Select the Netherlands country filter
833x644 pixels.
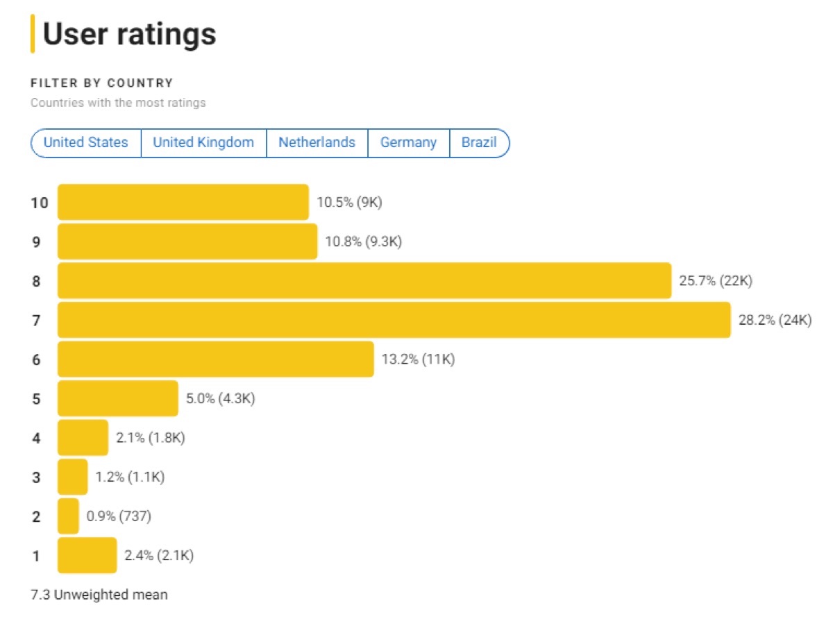click(x=317, y=142)
